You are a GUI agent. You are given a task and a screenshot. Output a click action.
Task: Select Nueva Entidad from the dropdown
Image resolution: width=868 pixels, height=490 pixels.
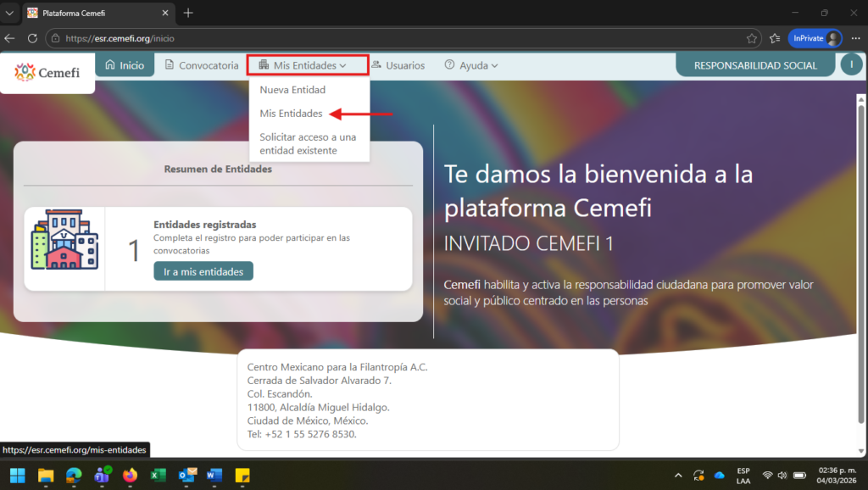(292, 90)
